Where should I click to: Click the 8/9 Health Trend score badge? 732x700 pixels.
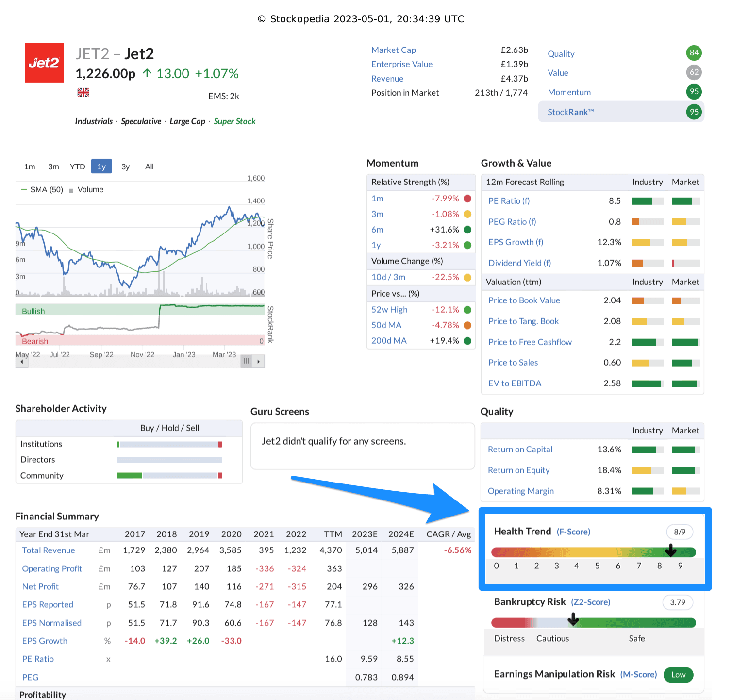[680, 532]
